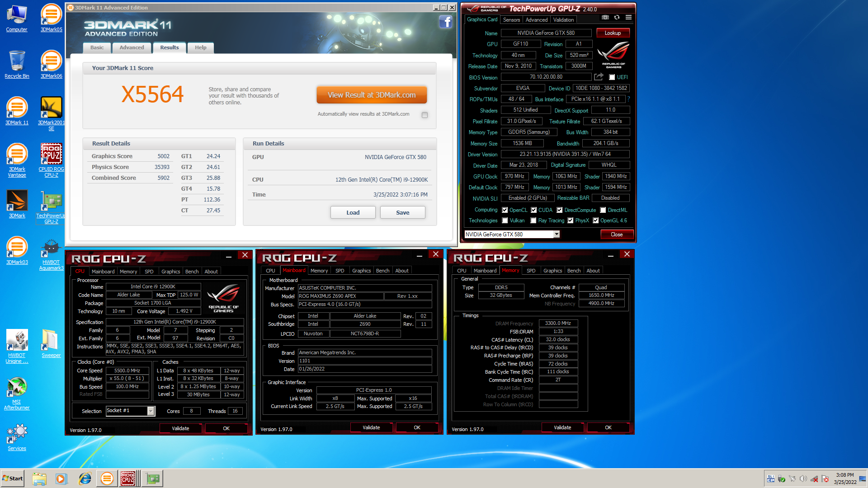The height and width of the screenshot is (488, 868).
Task: Select the HWBOT Unigine desktop shortcut
Action: (17, 347)
